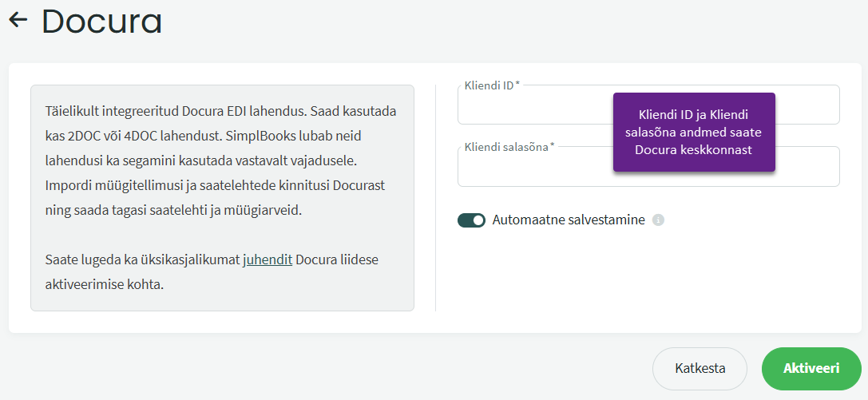The image size is (868, 400).
Task: Click info icon next to Automaatne salvestamine
Action: coord(658,220)
